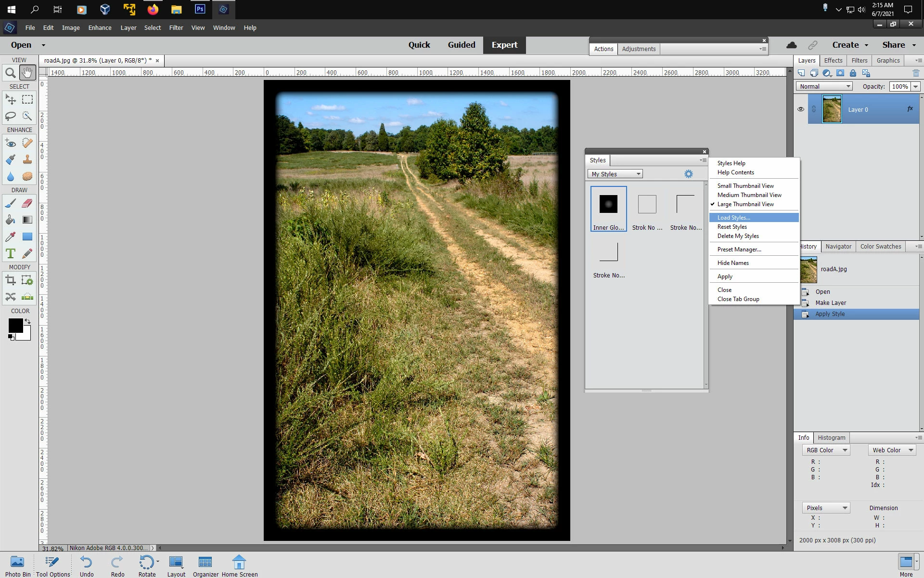Hide Layer 0 with the eye icon
Viewport: 924px width, 578px height.
pyautogui.click(x=801, y=109)
